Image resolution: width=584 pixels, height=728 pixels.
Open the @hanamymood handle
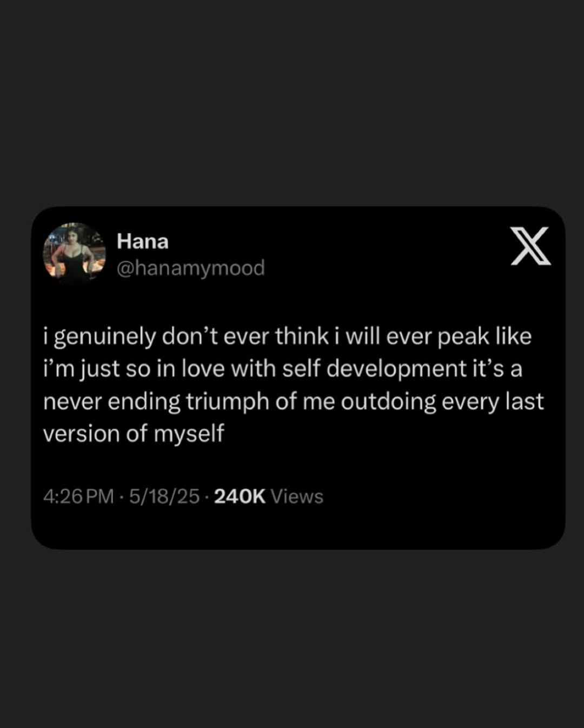[190, 268]
